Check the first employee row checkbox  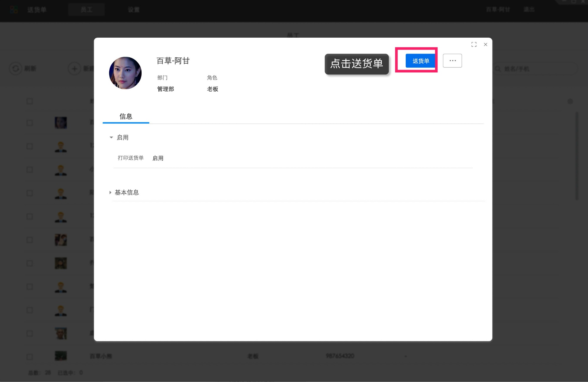[x=30, y=123]
